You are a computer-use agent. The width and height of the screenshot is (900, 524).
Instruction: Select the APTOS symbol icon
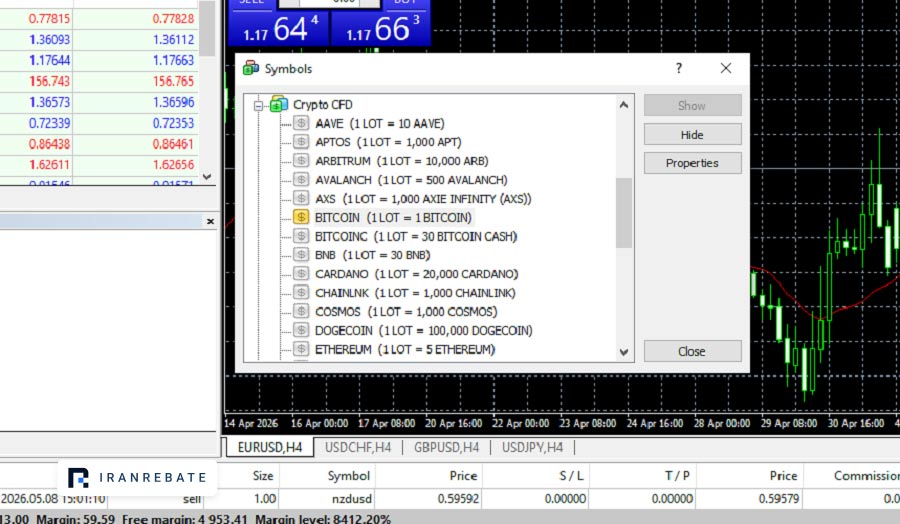pos(301,142)
